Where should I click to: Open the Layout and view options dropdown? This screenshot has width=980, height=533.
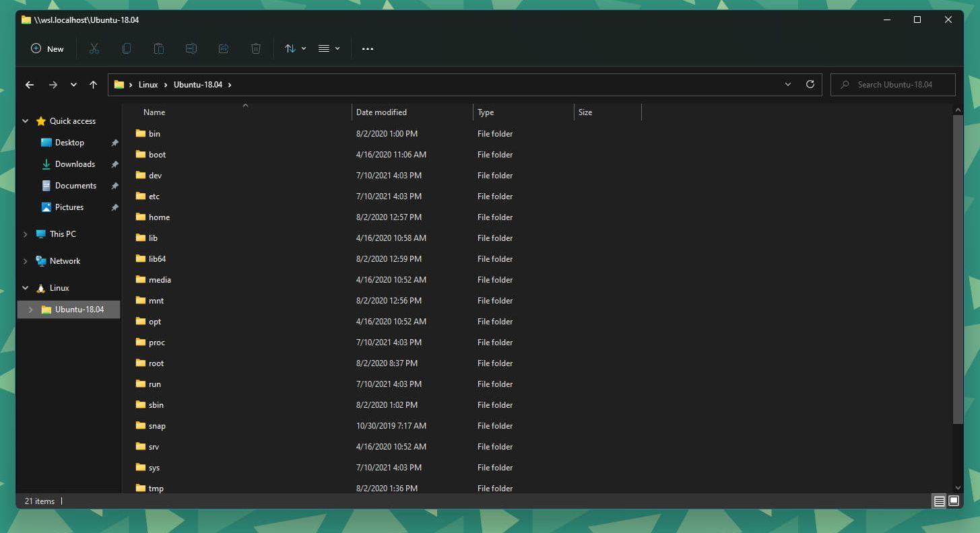pyautogui.click(x=329, y=48)
